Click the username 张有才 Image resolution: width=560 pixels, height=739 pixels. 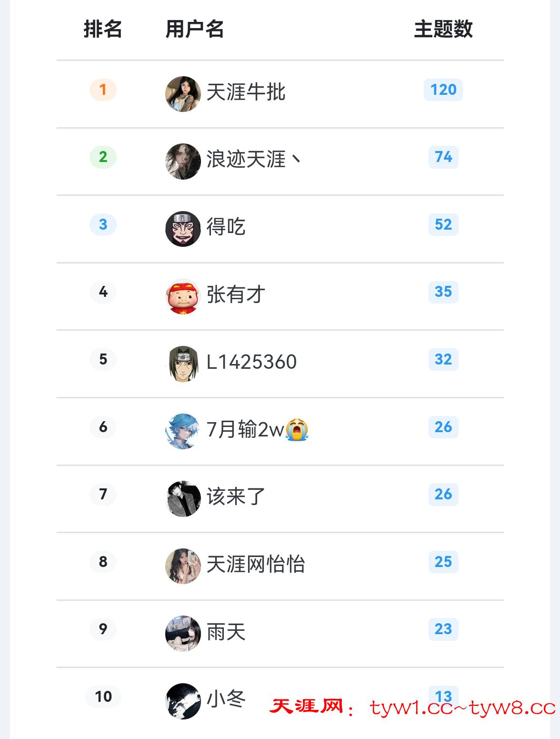236,294
